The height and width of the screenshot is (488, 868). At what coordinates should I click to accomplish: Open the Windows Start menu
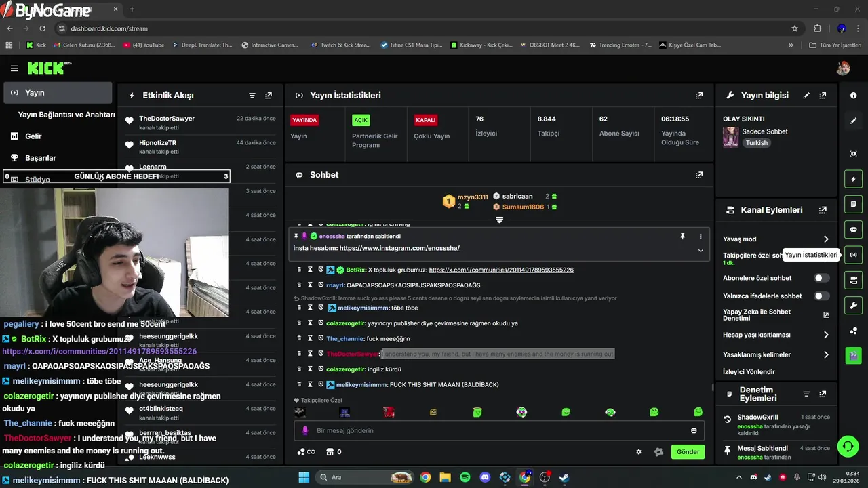(x=304, y=477)
